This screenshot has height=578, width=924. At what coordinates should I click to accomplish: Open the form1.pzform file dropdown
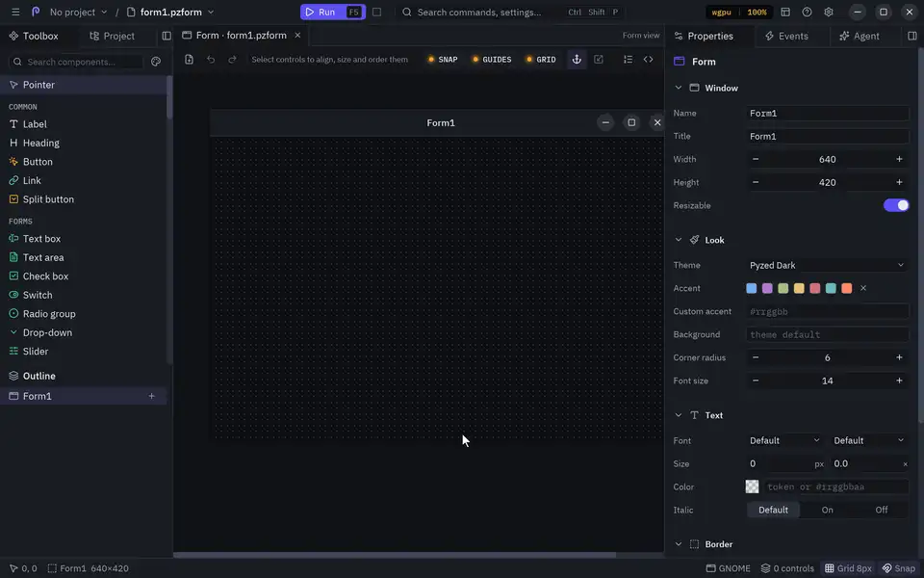[x=171, y=12]
